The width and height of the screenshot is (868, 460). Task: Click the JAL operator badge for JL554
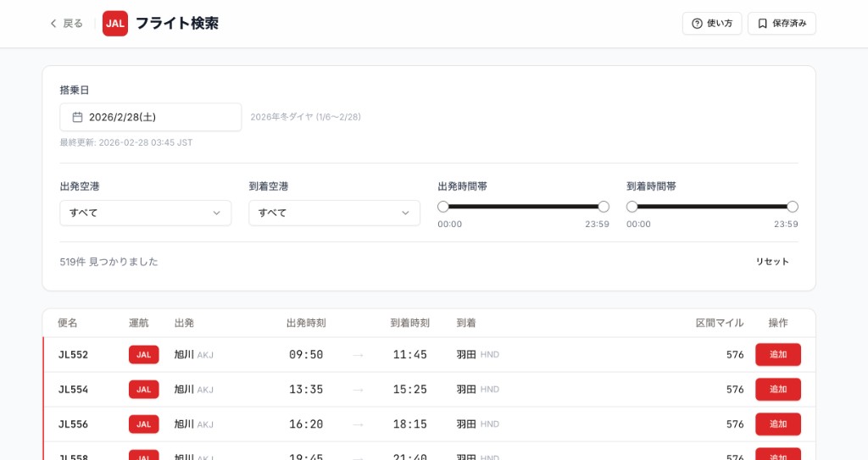coord(143,390)
